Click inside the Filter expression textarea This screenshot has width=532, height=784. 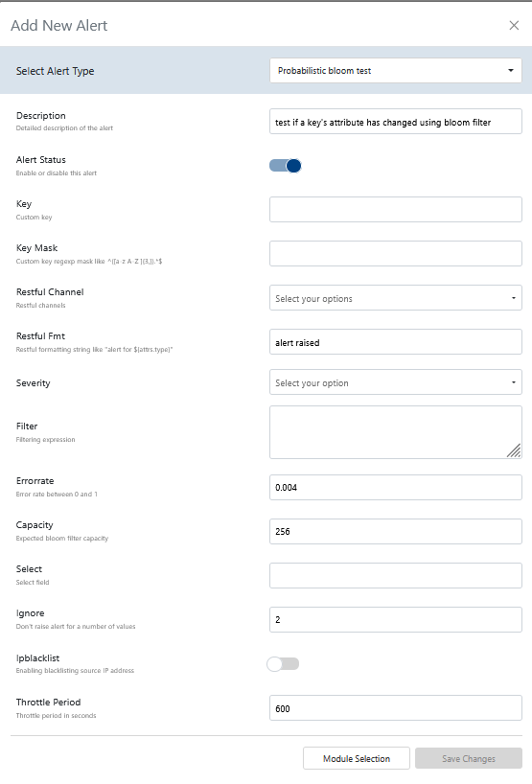(396, 432)
